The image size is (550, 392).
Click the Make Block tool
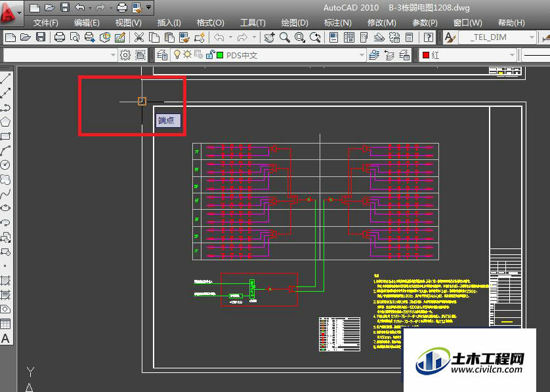(x=5, y=252)
